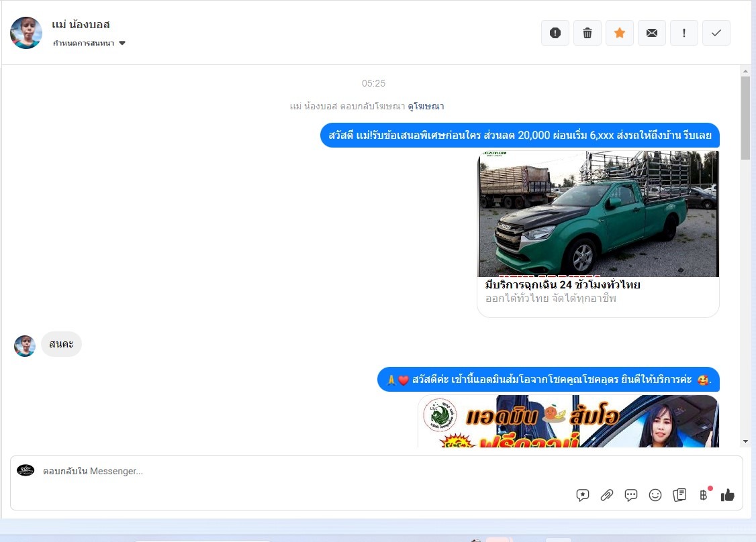Open the แม่ น้องบอส profile picture in header
The image size is (756, 542).
point(26,33)
